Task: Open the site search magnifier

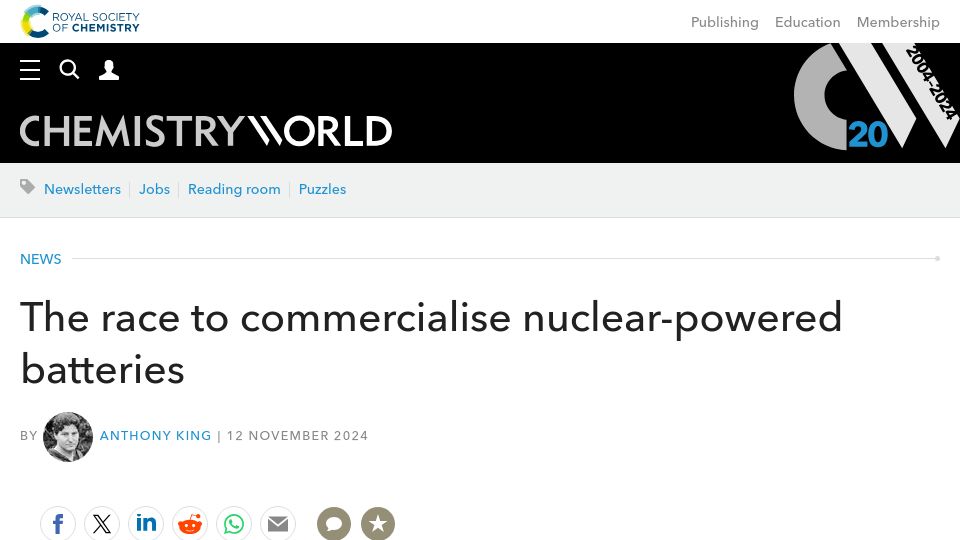Action: pyautogui.click(x=69, y=70)
